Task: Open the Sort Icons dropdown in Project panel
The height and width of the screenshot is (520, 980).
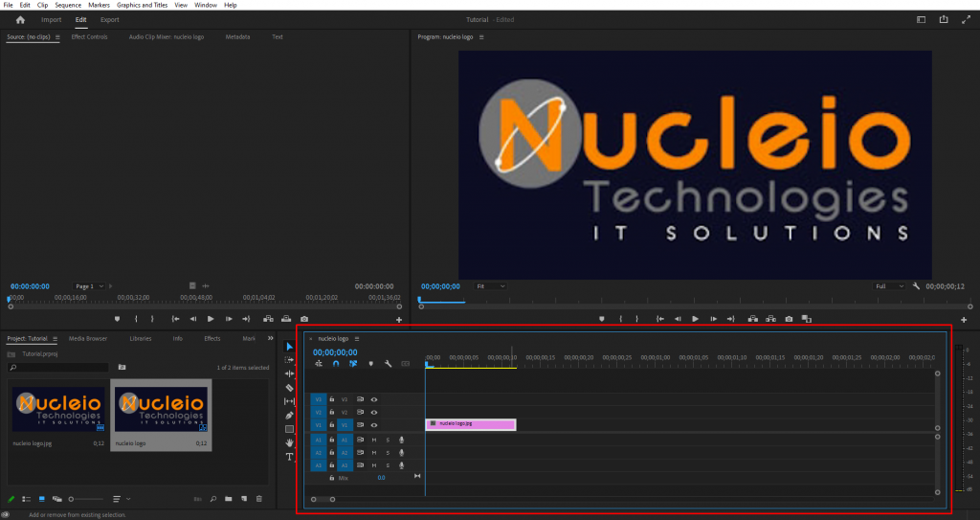Action: point(122,499)
